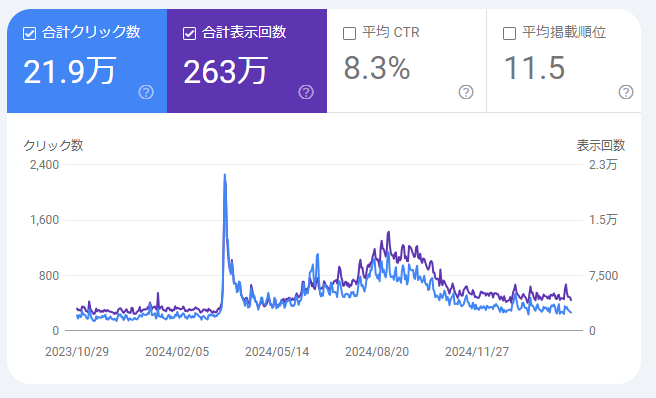Click the 2024/11/27 date label
The image size is (656, 398).
click(477, 352)
